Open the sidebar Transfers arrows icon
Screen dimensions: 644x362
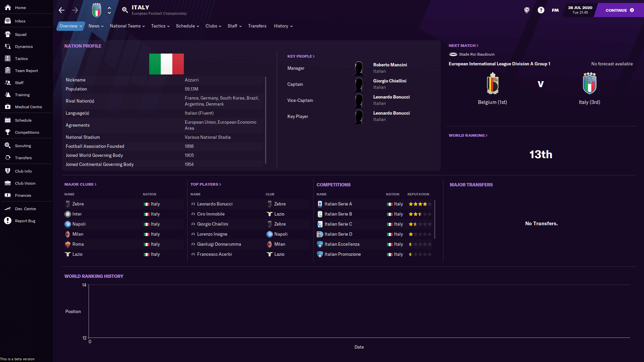8,158
